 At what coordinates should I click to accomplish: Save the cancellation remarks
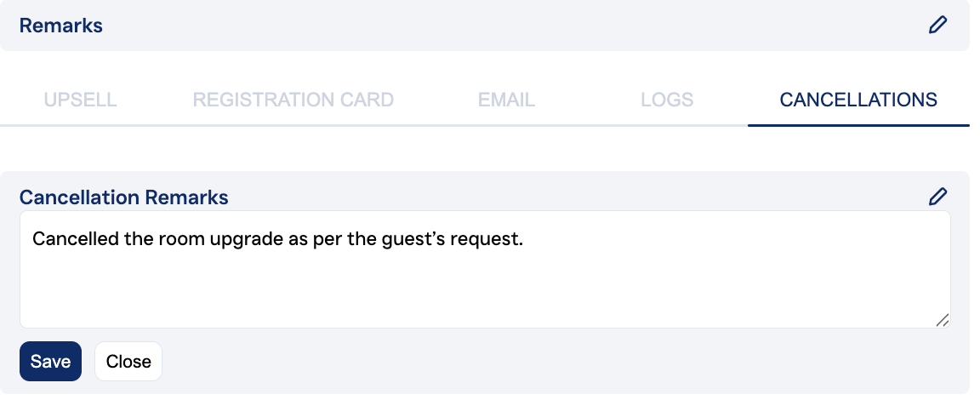click(50, 362)
